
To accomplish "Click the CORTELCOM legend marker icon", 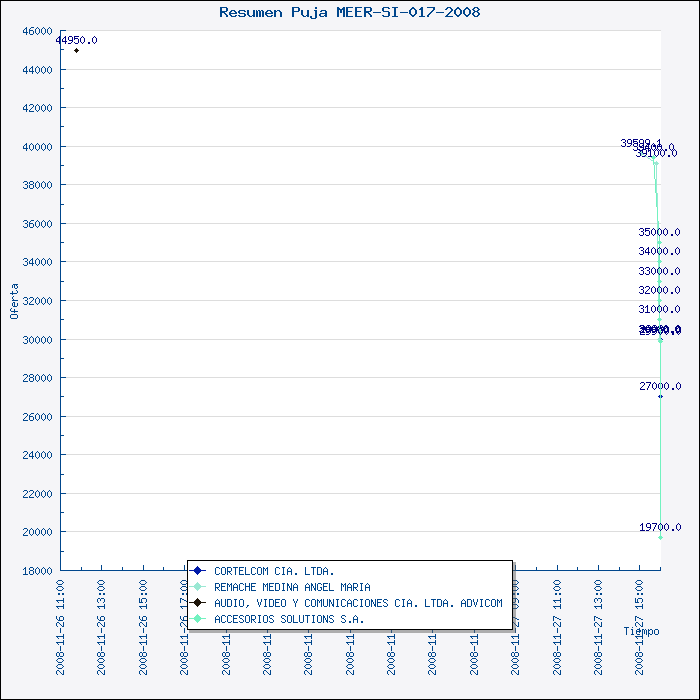I will pos(198,571).
